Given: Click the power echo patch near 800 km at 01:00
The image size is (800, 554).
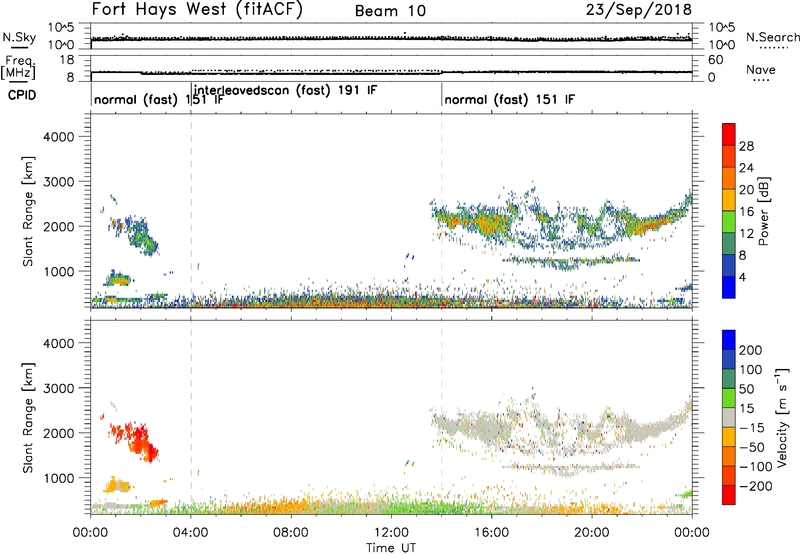Looking at the screenshot, I should (117, 280).
